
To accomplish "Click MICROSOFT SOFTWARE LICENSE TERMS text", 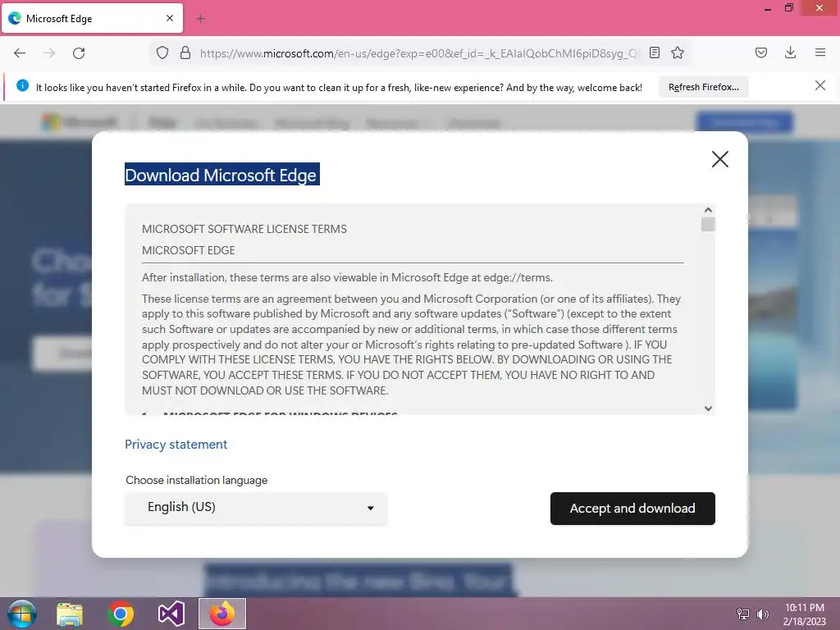I will tap(244, 230).
